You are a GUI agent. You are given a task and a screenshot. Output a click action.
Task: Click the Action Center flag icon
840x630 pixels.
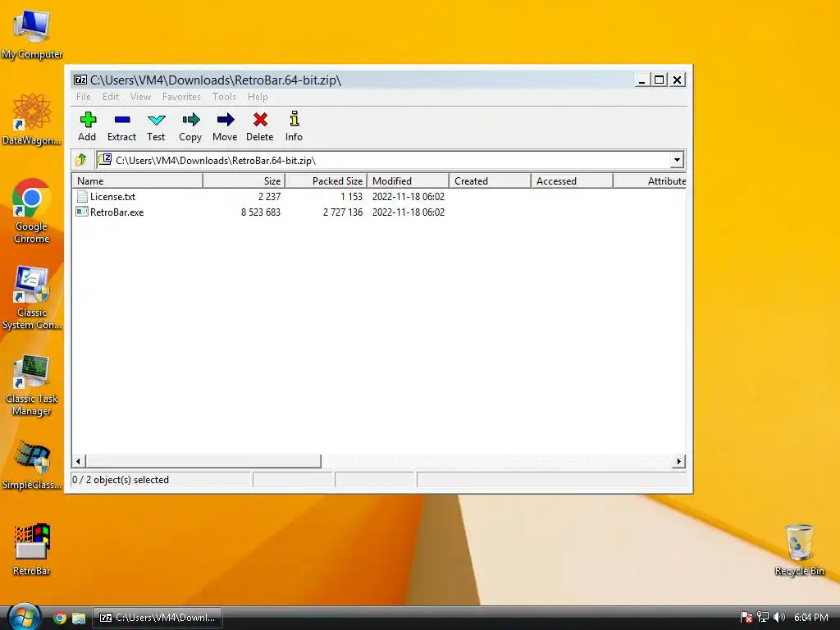746,617
